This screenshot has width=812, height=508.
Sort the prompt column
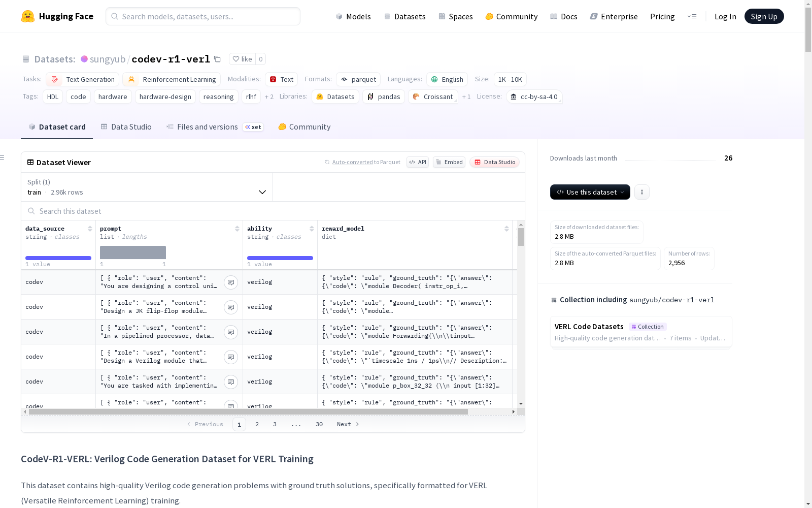coord(237,229)
